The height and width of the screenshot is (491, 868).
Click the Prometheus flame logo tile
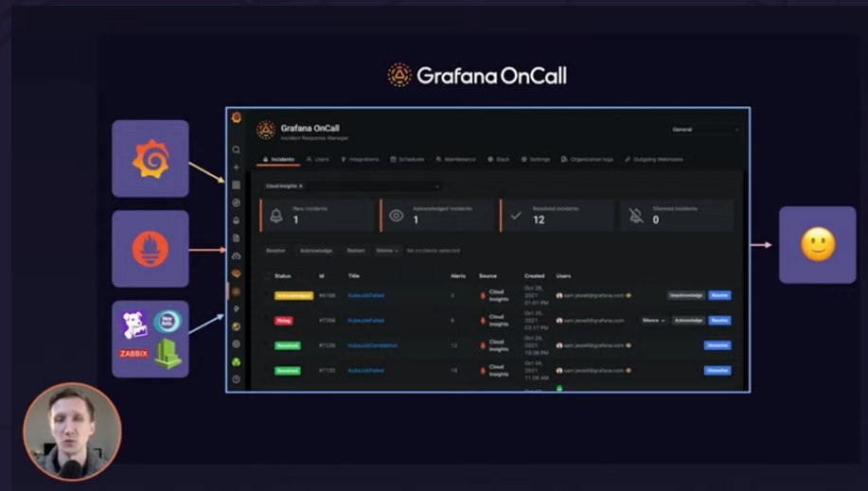point(151,249)
